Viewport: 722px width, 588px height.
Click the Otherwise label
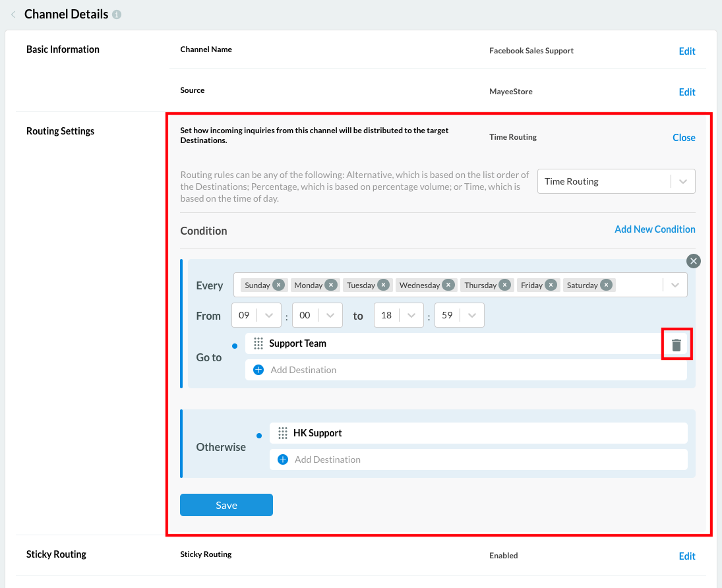221,447
